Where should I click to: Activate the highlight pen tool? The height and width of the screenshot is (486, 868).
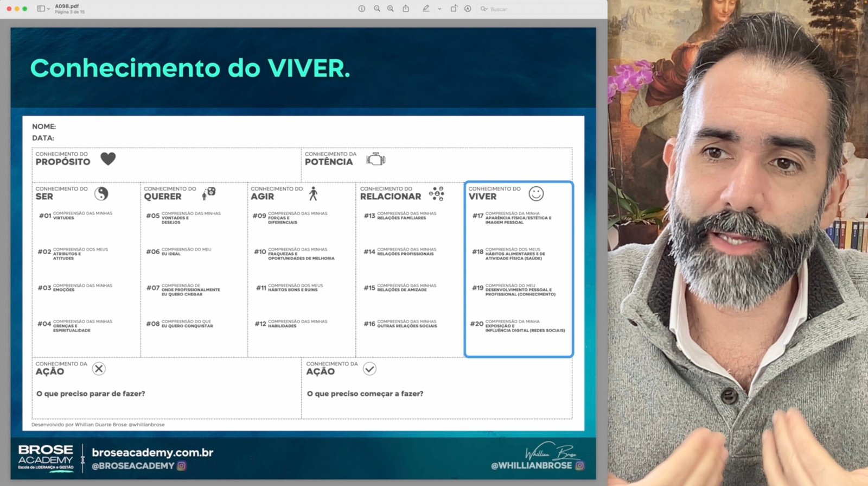pos(426,9)
